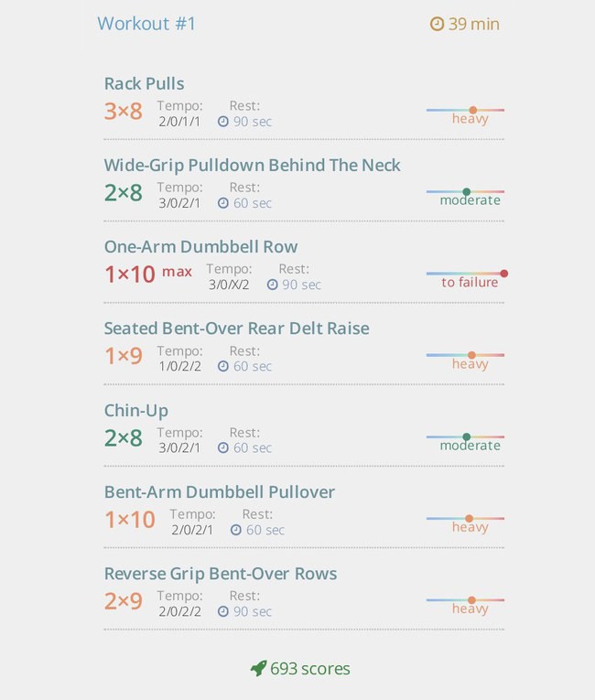Click the rocket icon next to 693 scores
The height and width of the screenshot is (700, 595).
(x=259, y=668)
